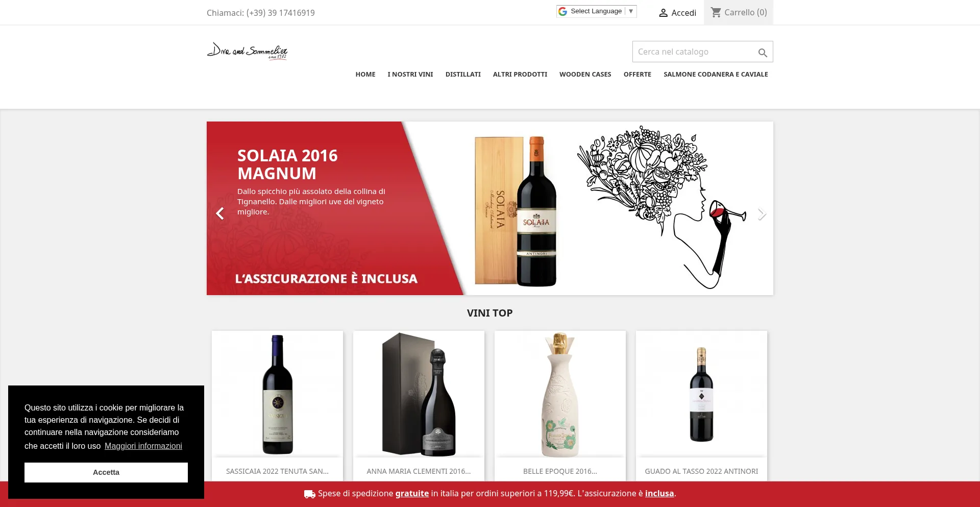
Task: Open the Sassicaia 2022 bottle thumbnail
Action: point(277,394)
